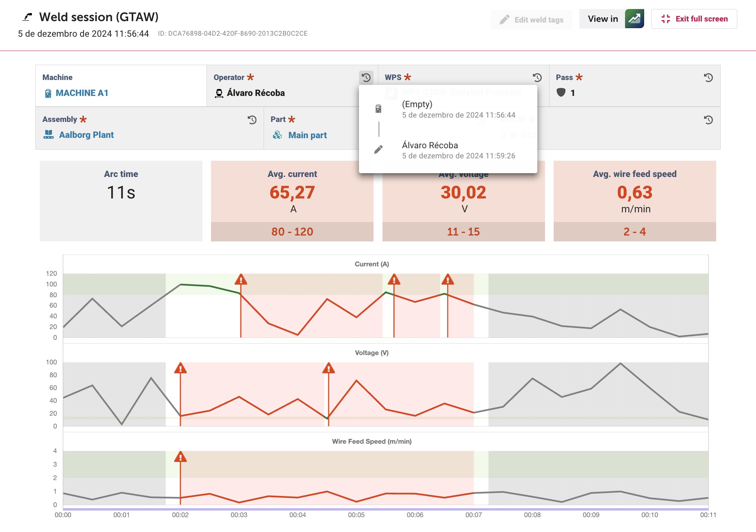
Task: Click the collapse arrows icon on Exit full screen
Action: [666, 19]
